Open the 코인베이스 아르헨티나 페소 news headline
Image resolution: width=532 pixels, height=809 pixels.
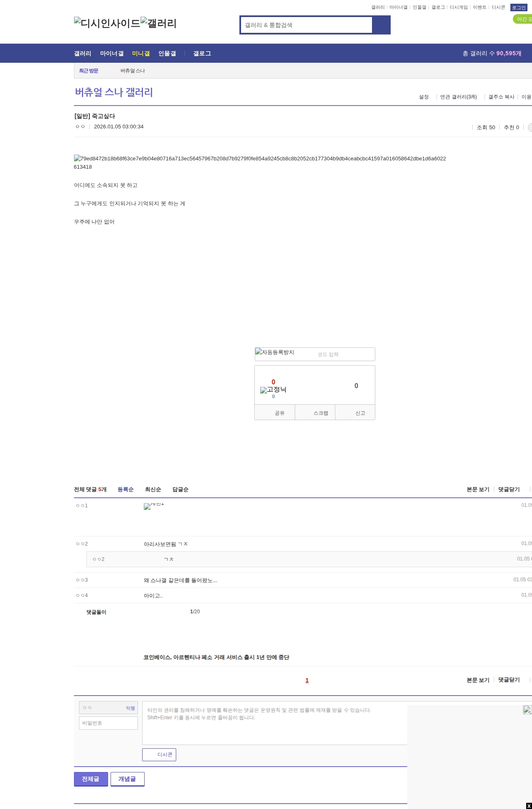(216, 657)
